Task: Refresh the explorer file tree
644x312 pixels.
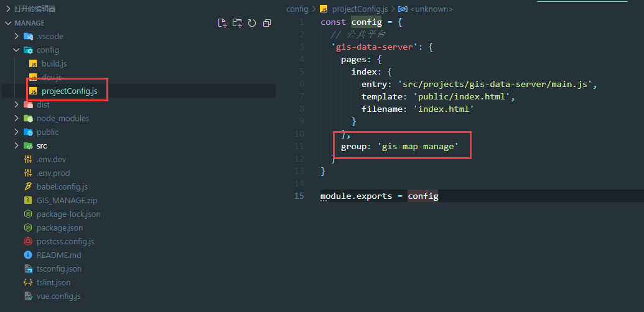Action: (x=252, y=23)
